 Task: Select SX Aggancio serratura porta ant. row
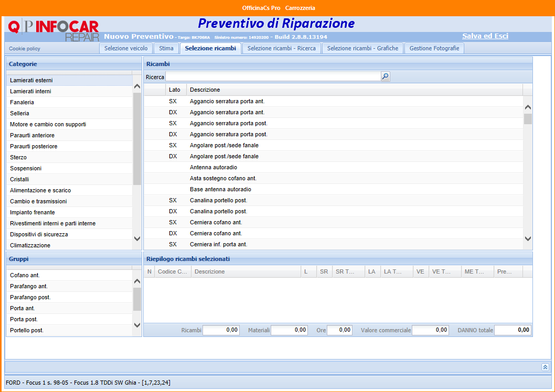(334, 101)
